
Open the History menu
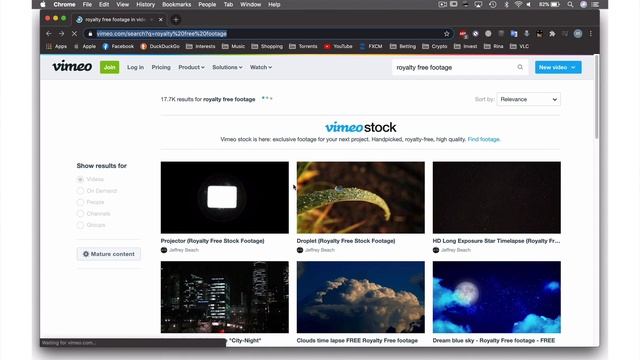(x=145, y=4)
